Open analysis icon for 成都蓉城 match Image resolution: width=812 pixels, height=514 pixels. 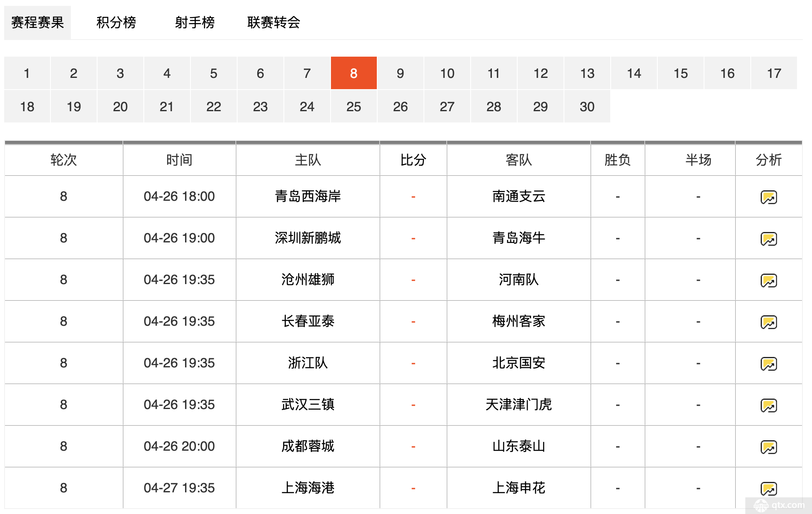[x=768, y=447]
